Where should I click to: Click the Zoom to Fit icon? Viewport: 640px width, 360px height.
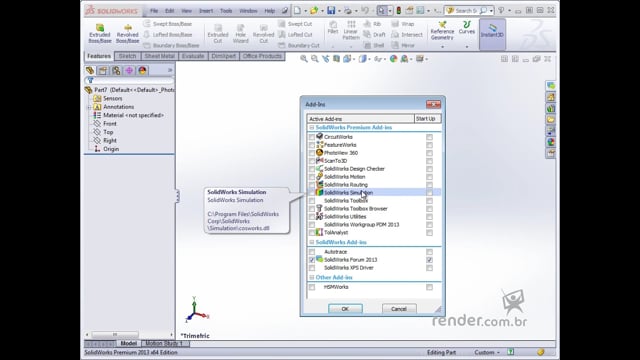click(x=304, y=59)
